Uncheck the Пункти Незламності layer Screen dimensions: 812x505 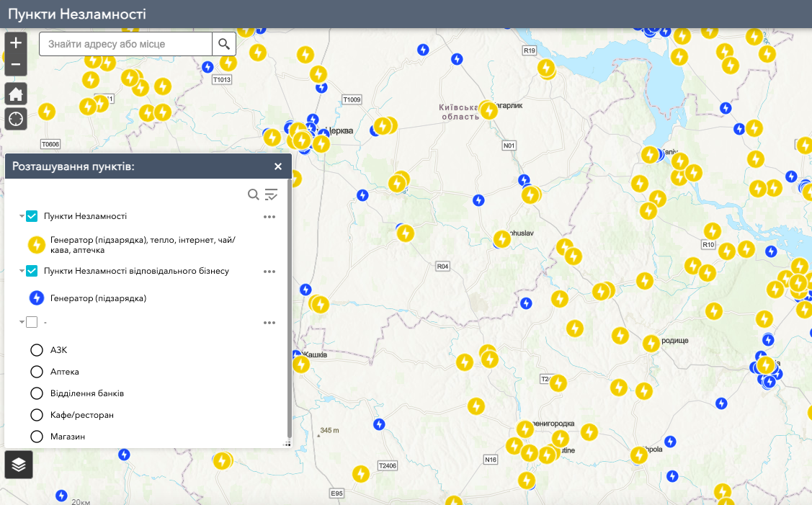(x=32, y=216)
